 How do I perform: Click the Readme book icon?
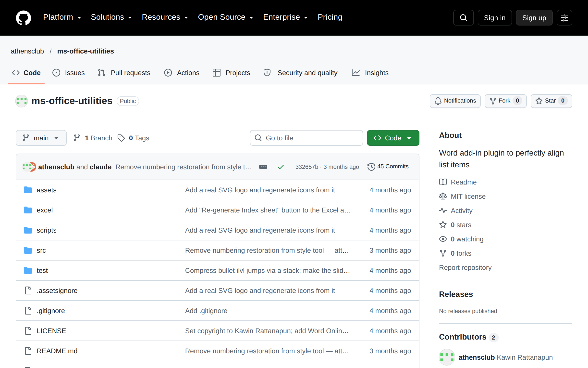(443, 182)
